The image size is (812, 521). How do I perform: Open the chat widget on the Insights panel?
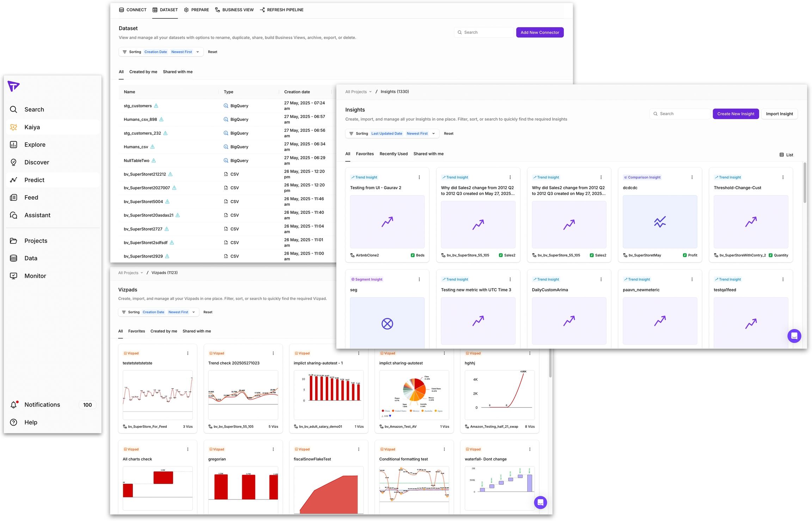click(794, 336)
